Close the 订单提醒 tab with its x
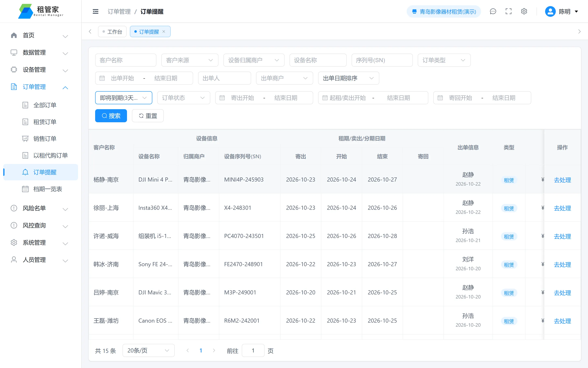Viewport: 588px width, 368px height. click(164, 32)
